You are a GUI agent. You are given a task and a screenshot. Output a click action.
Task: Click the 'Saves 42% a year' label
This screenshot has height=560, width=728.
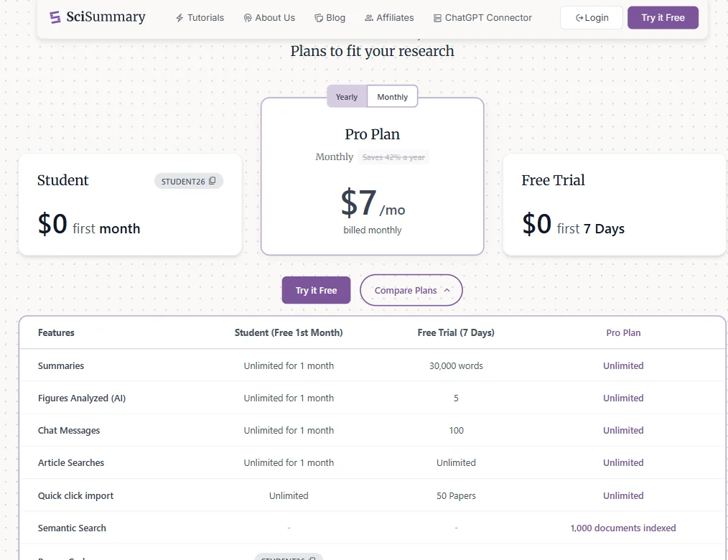[x=393, y=157]
